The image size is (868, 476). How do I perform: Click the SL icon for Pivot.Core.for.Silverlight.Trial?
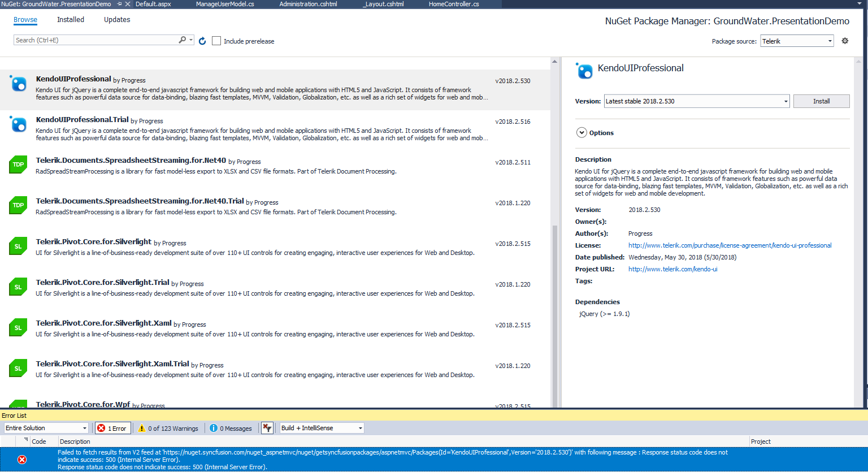pos(18,287)
